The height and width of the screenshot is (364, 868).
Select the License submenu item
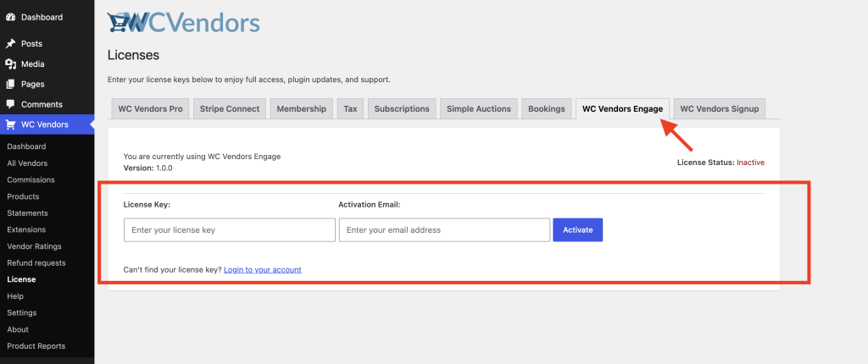click(x=21, y=279)
